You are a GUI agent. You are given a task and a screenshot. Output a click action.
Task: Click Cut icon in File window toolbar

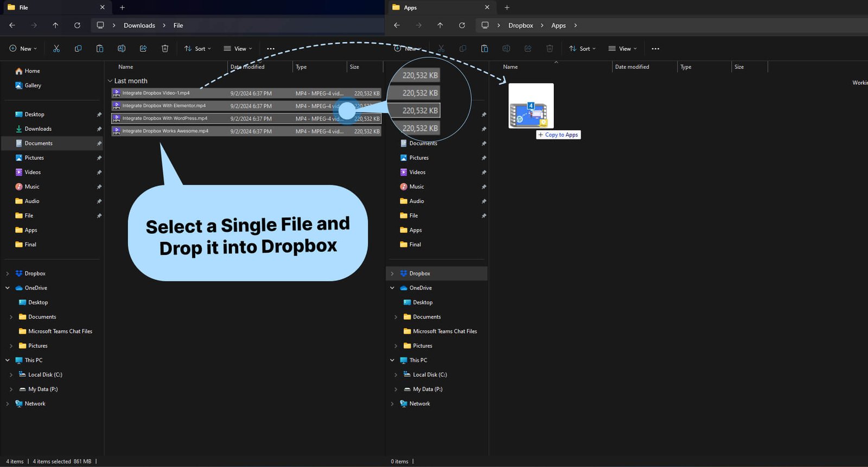coord(56,48)
